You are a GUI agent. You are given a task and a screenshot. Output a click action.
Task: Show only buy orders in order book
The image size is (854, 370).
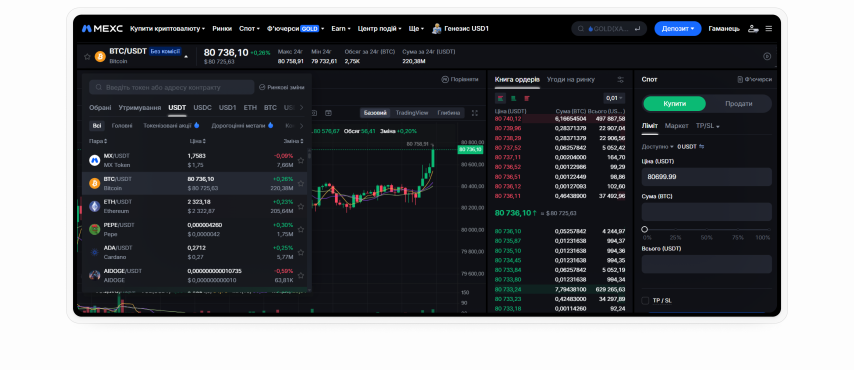click(514, 98)
